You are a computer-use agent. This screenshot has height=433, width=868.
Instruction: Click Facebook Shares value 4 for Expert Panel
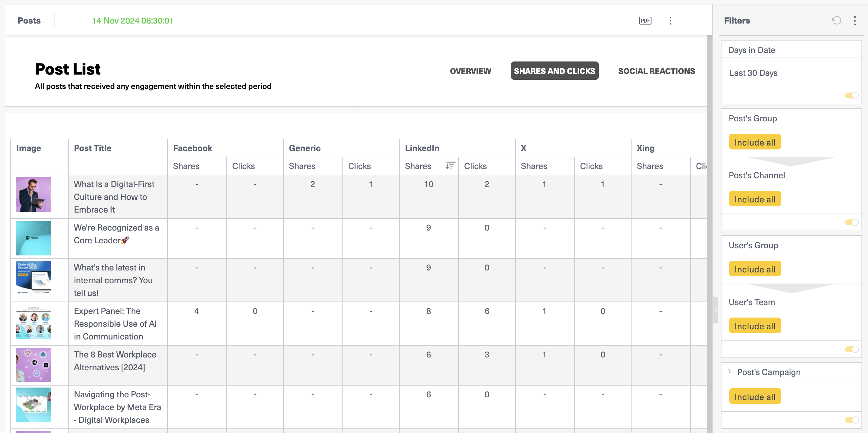pyautogui.click(x=197, y=311)
